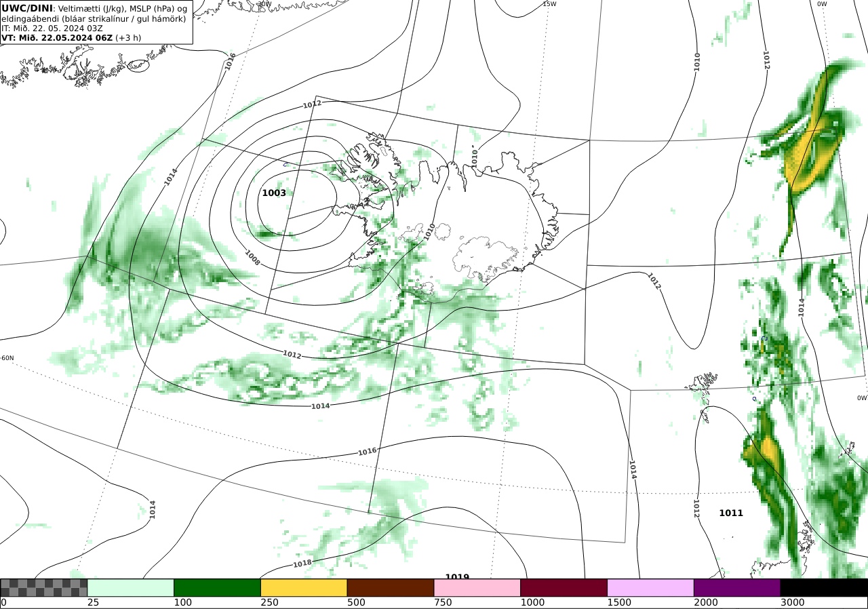Viewport: 868px width, 609px height.
Task: Choose the purple 2000–3000 legend swatch
Action: 737,587
